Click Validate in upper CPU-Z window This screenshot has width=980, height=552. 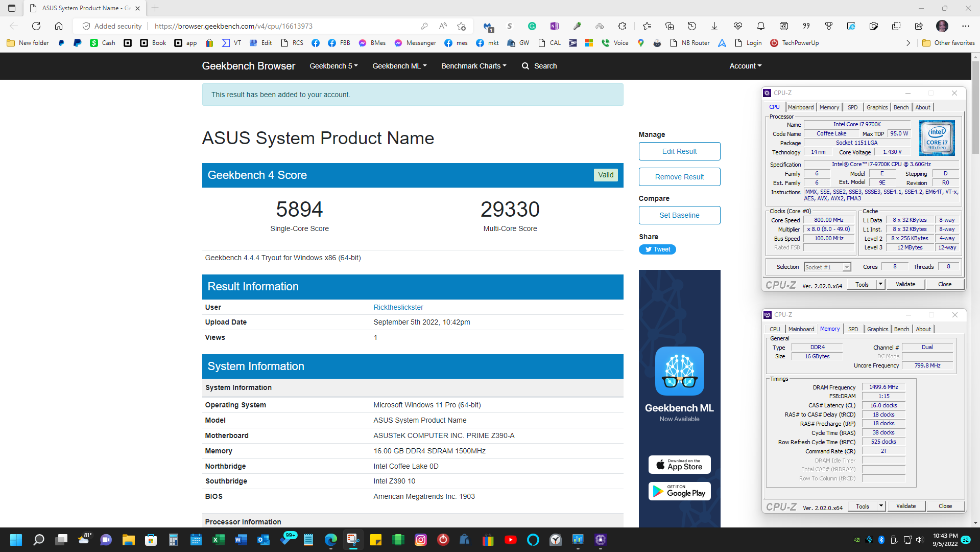click(x=905, y=285)
